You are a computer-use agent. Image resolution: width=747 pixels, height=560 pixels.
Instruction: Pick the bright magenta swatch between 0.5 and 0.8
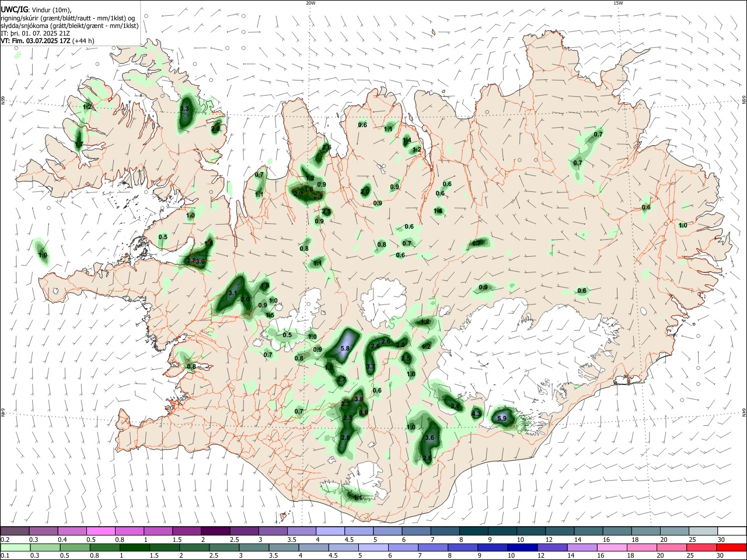pyautogui.click(x=100, y=531)
